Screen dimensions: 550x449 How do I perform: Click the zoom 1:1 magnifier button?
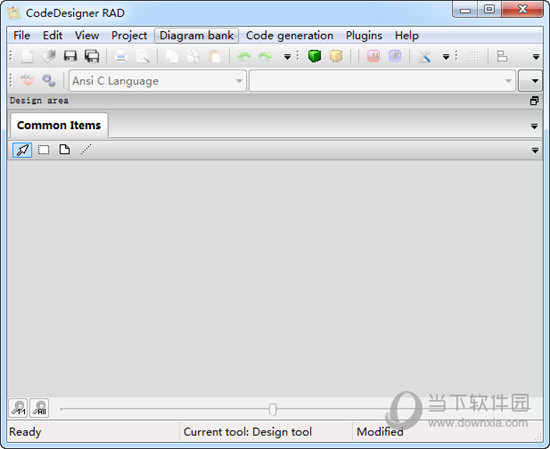point(18,408)
